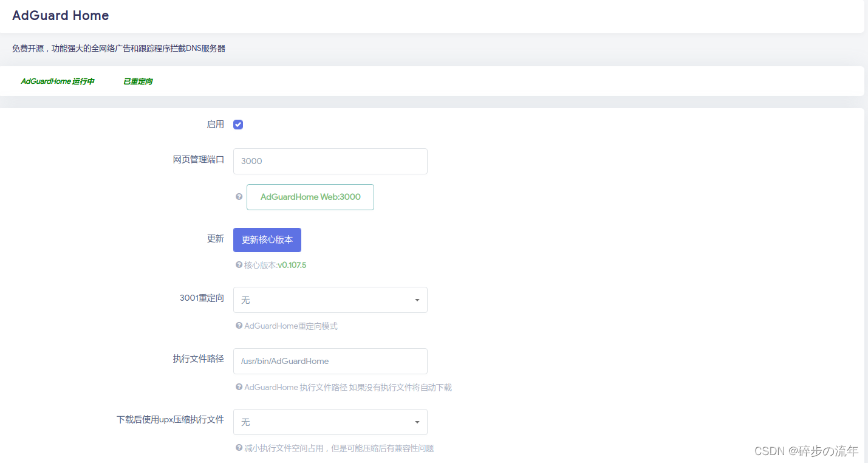Click help icon next to 执行文件路径 hint

coord(239,387)
